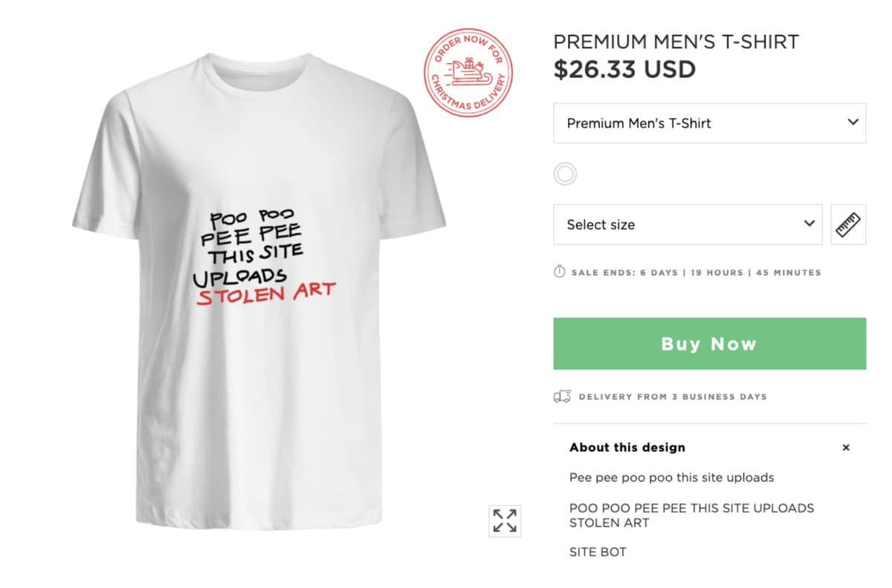Click the Christmas delivery sleigh badge
The width and height of the screenshot is (892, 588).
pyautogui.click(x=468, y=73)
